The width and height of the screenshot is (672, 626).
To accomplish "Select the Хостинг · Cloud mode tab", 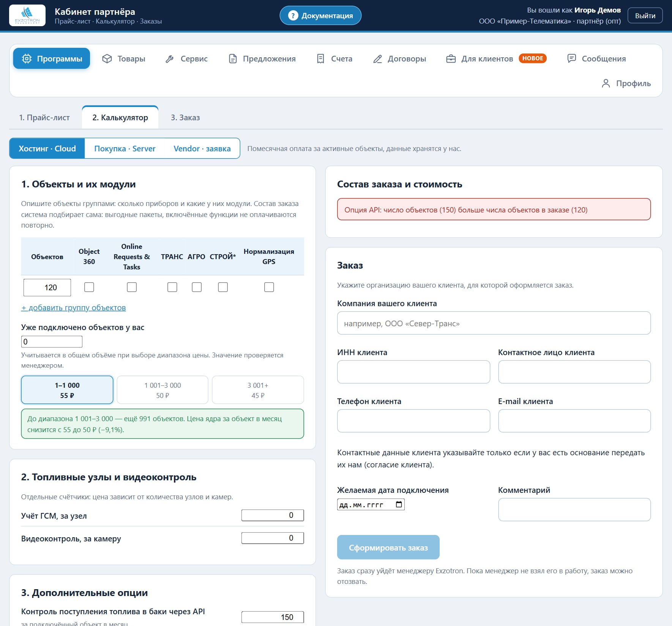I will tap(47, 149).
